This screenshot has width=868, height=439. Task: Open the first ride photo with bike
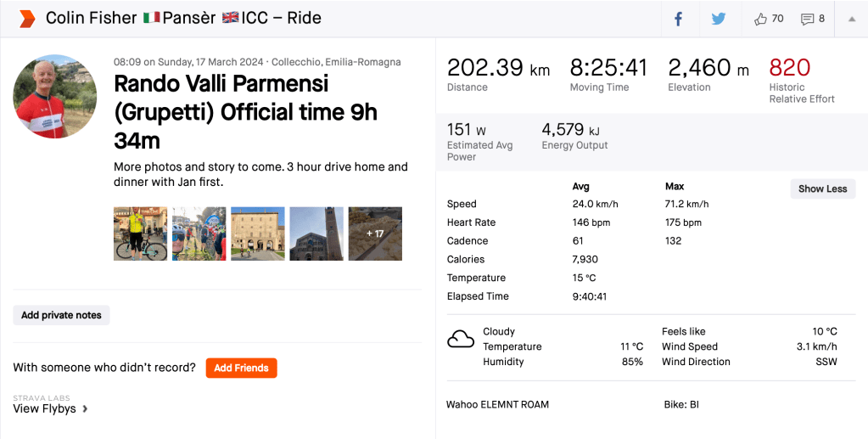point(141,234)
